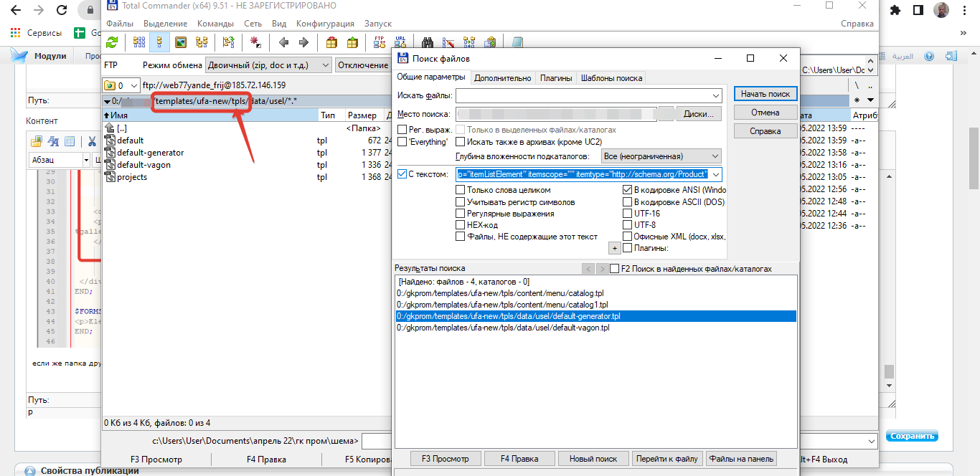980x476 pixels.
Task: Click the pack files box icon
Action: click(x=331, y=42)
